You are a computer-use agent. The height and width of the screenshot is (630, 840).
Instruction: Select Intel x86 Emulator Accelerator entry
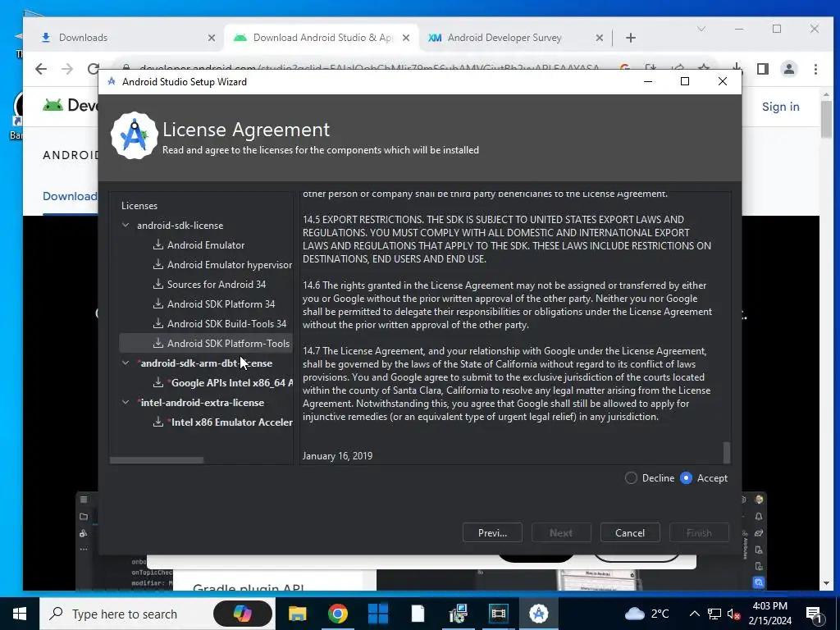tap(231, 422)
